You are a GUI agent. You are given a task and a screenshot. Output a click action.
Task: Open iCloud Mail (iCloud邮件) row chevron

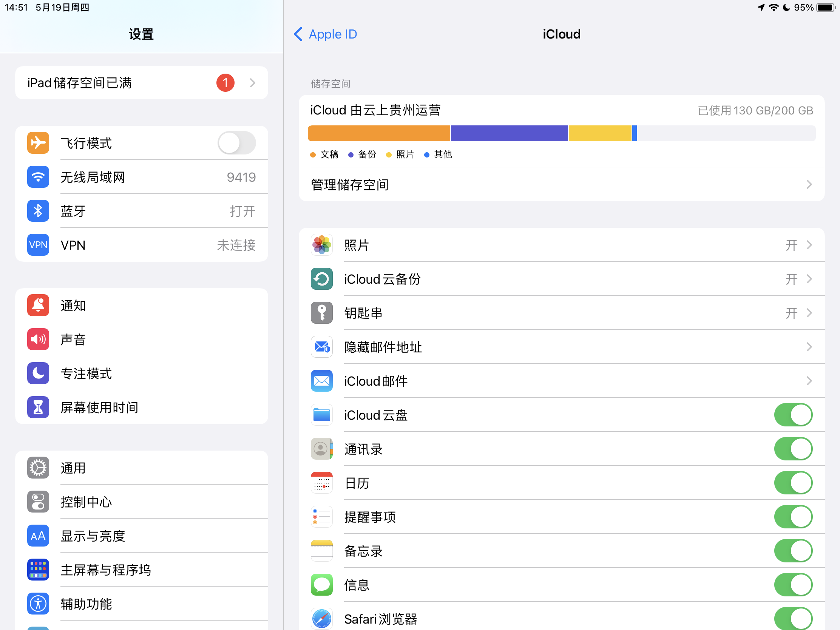point(809,381)
